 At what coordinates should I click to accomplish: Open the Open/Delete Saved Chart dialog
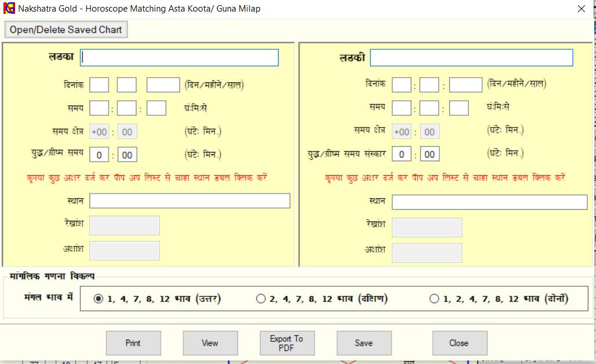[x=66, y=30]
